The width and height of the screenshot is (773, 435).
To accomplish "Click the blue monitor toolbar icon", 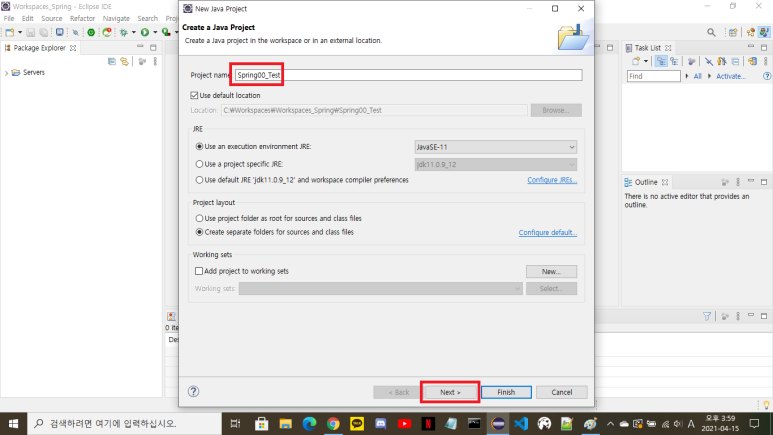I will pyautogui.click(x=60, y=33).
